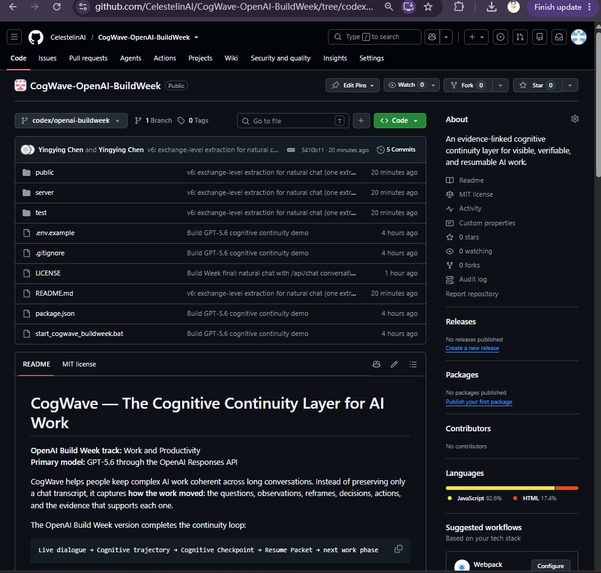Star the repository
601x573 pixels.
pos(537,85)
